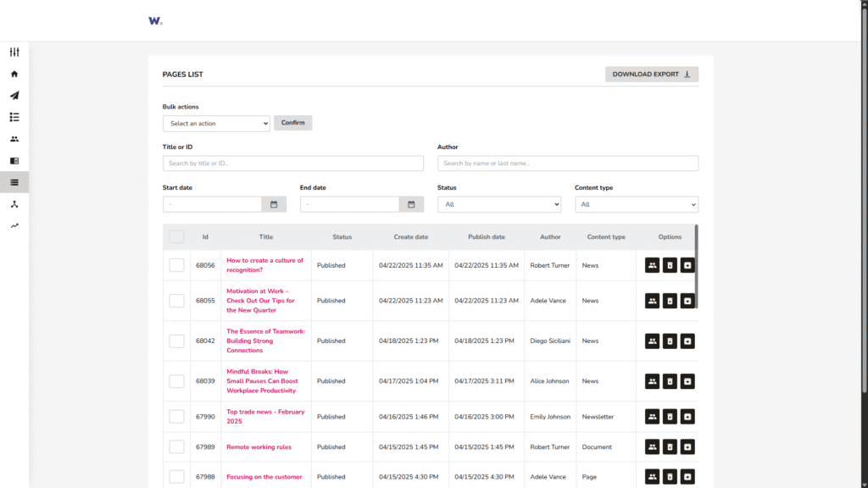
Task: Click the Start date input field
Action: (212, 204)
